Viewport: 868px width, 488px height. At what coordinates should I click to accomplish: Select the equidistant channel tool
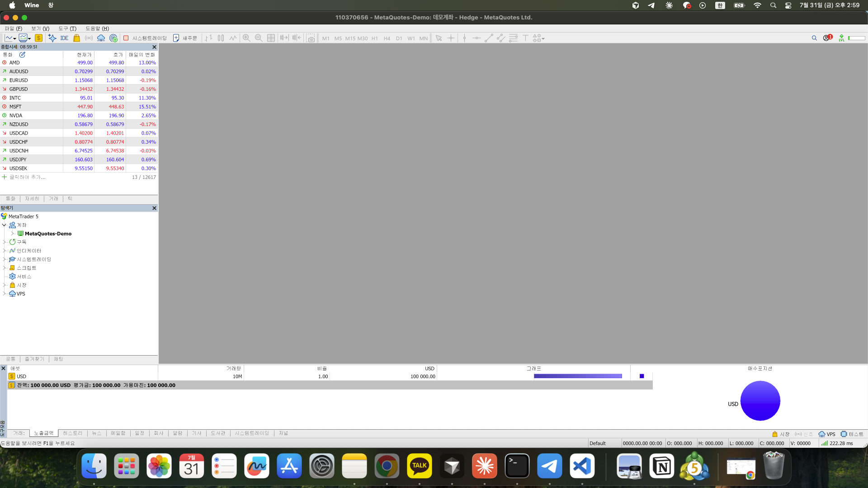tap(501, 38)
